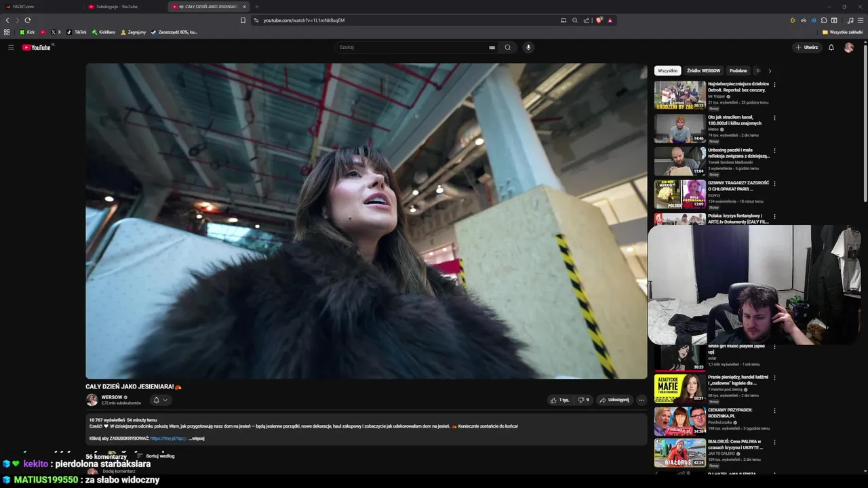Image resolution: width=868 pixels, height=488 pixels.
Task: Click the zoom magnifier in address bar
Action: pyautogui.click(x=575, y=20)
